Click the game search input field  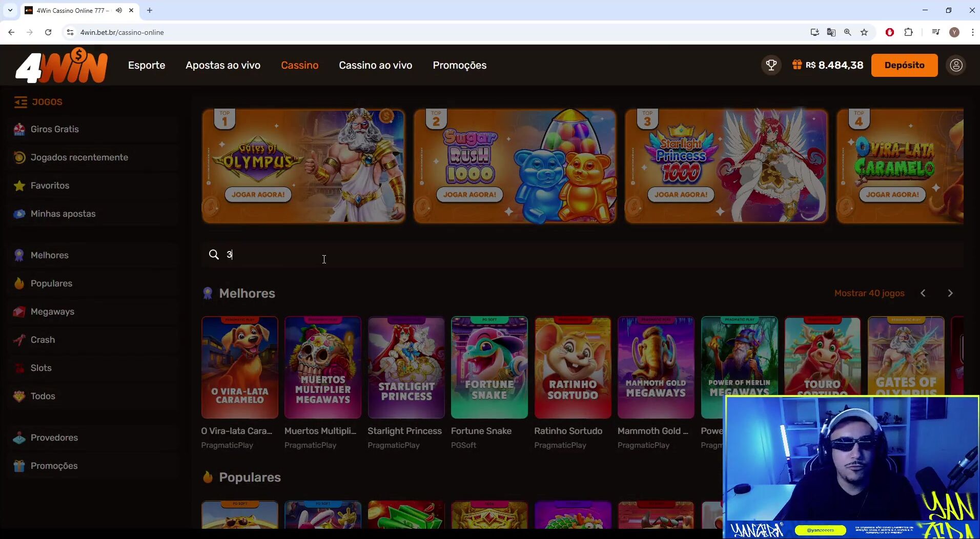tap(582, 255)
